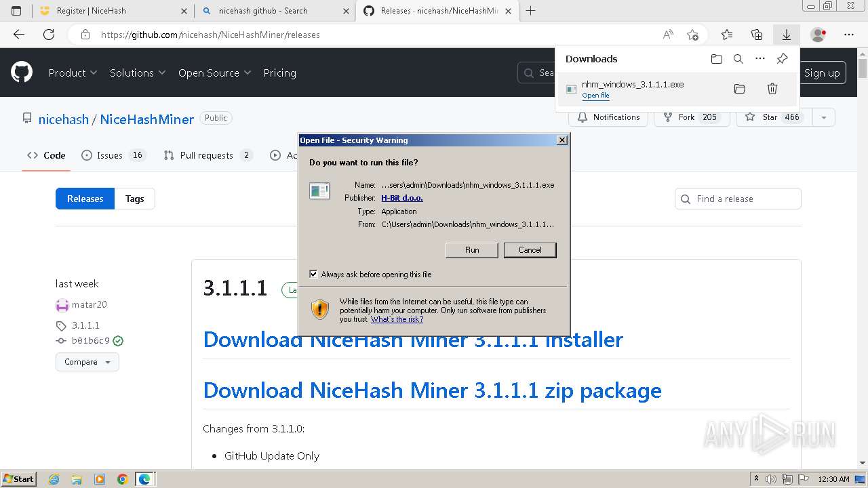Open File Explorer from taskbar
Screen dimensions: 868x488
click(x=77, y=479)
